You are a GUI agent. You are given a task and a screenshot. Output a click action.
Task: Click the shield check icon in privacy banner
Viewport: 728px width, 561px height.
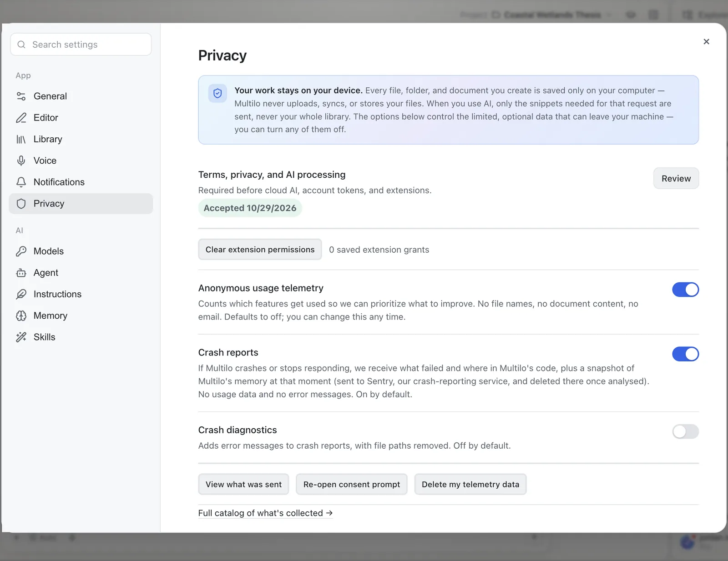217,93
